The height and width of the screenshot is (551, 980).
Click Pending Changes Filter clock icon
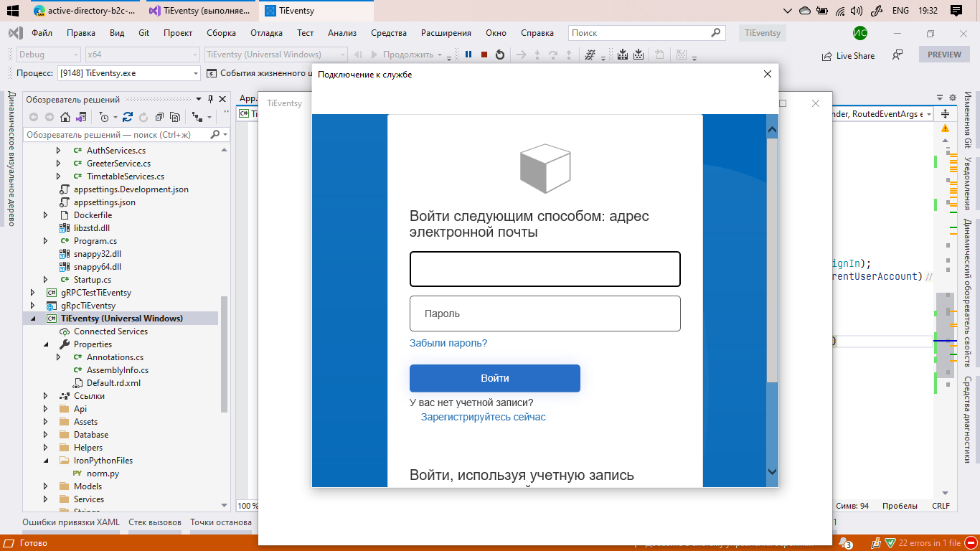click(104, 117)
